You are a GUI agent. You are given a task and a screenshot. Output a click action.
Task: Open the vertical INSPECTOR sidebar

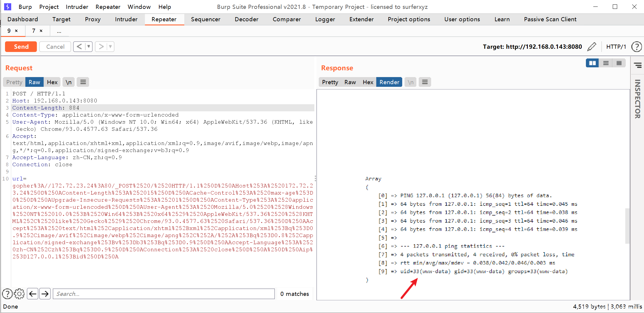(x=638, y=99)
